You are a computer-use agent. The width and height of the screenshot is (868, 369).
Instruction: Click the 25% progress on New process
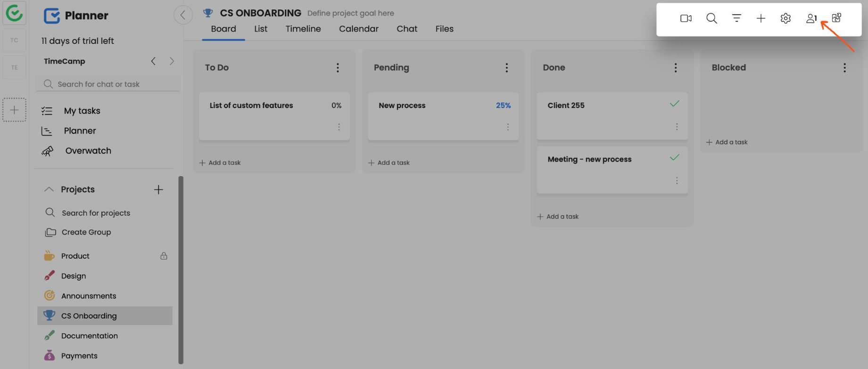[x=503, y=106]
